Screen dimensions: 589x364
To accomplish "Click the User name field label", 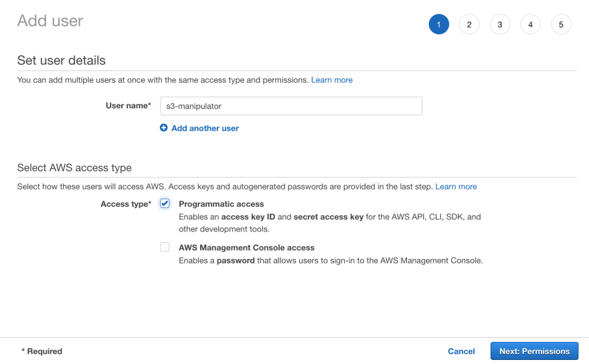I will pos(129,106).
